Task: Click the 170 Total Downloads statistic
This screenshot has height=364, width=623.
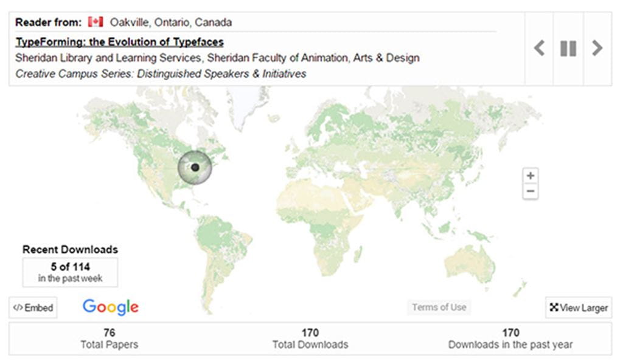Action: pos(310,338)
